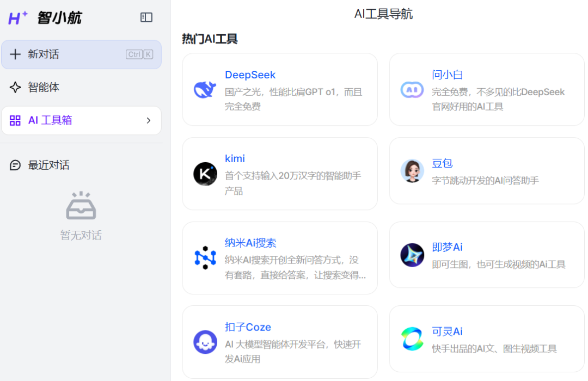588x381 pixels.
Task: Click the 豆包 avatar icon
Action: click(x=412, y=170)
